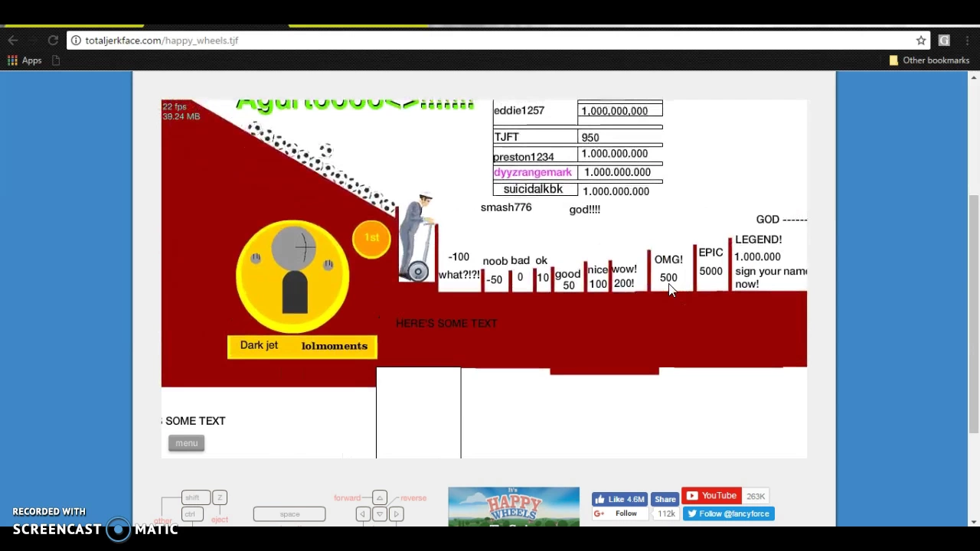Click the up arrow forward key icon
The height and width of the screenshot is (551, 980).
tap(380, 498)
